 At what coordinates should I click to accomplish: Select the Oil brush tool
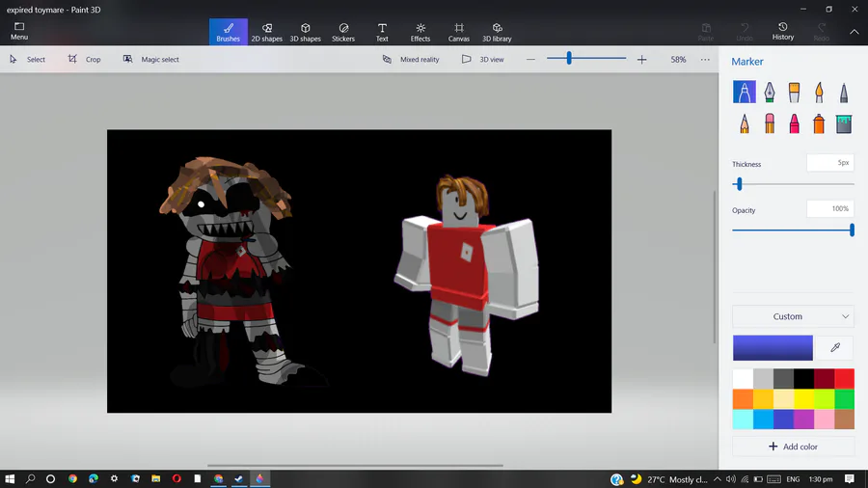coord(794,92)
